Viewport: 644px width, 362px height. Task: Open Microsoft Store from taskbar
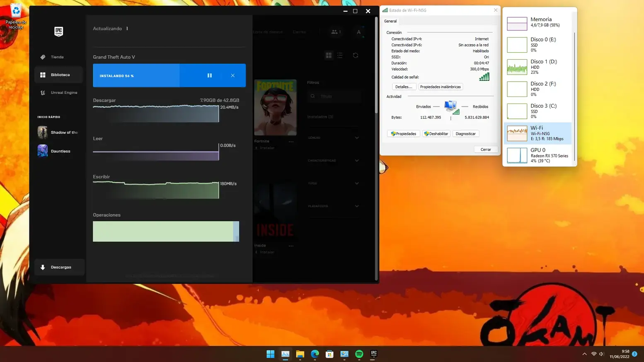[329, 354]
